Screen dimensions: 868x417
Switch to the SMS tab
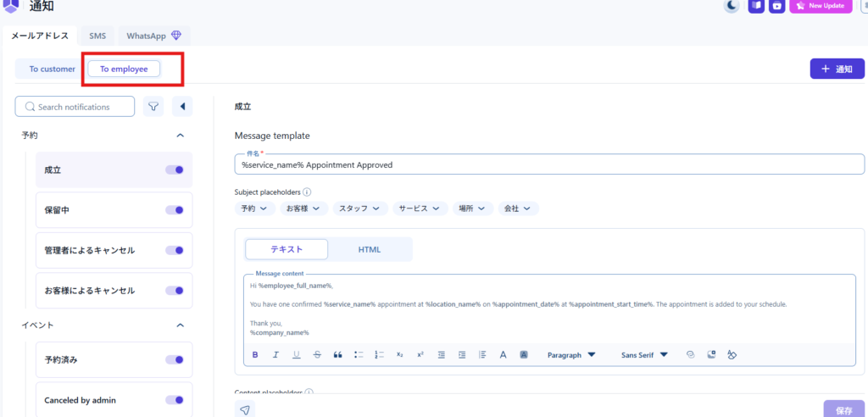(97, 36)
